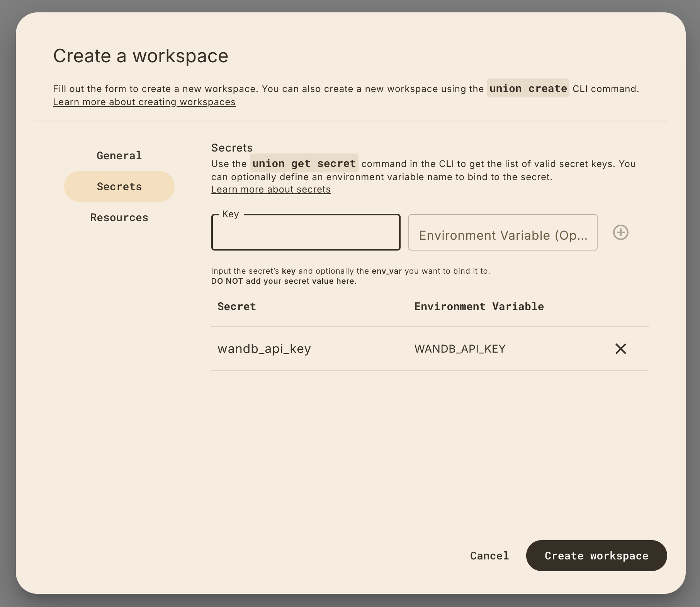Image resolution: width=700 pixels, height=607 pixels.
Task: Open Learn more about creating workspaces link
Action: [144, 102]
